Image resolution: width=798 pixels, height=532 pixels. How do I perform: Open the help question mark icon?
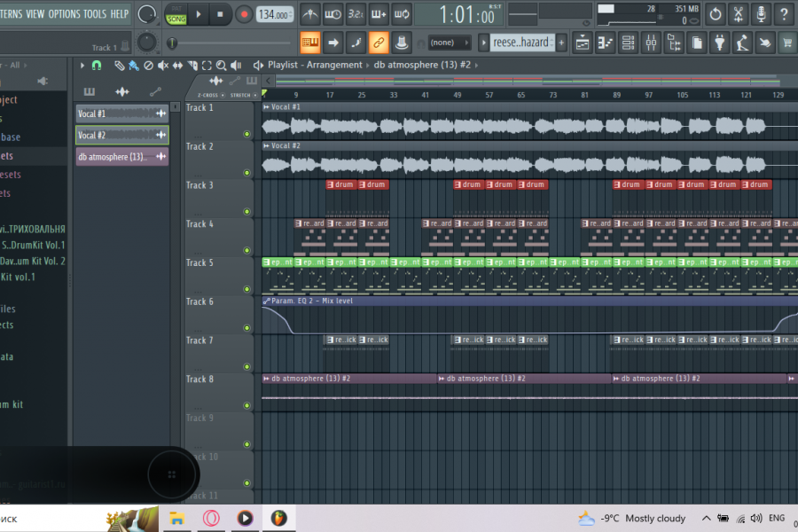pos(784,14)
